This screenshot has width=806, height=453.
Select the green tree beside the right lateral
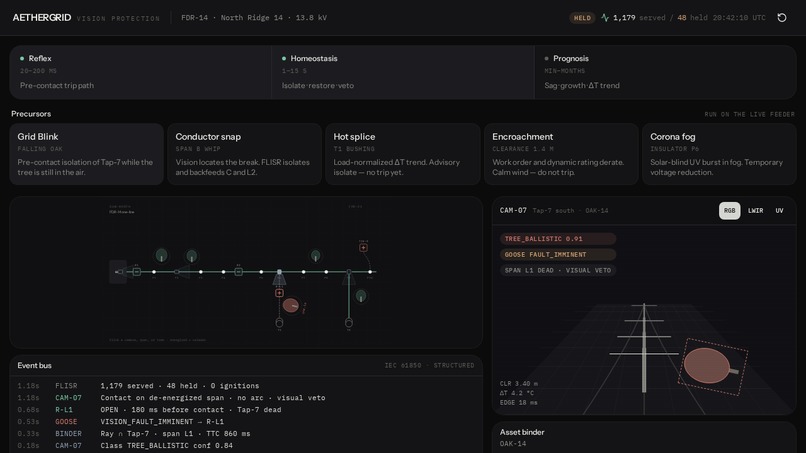tap(361, 296)
